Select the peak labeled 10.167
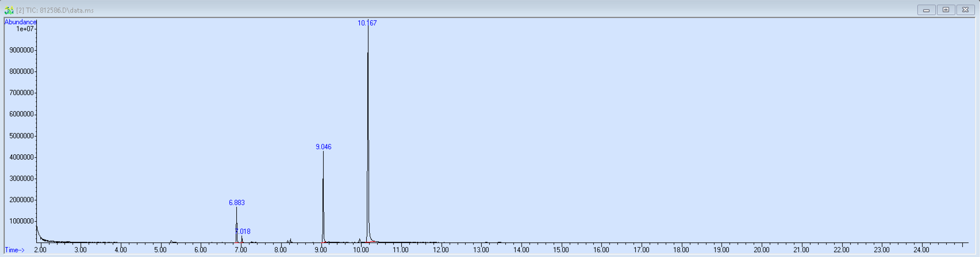The height and width of the screenshot is (257, 980). pos(367,23)
